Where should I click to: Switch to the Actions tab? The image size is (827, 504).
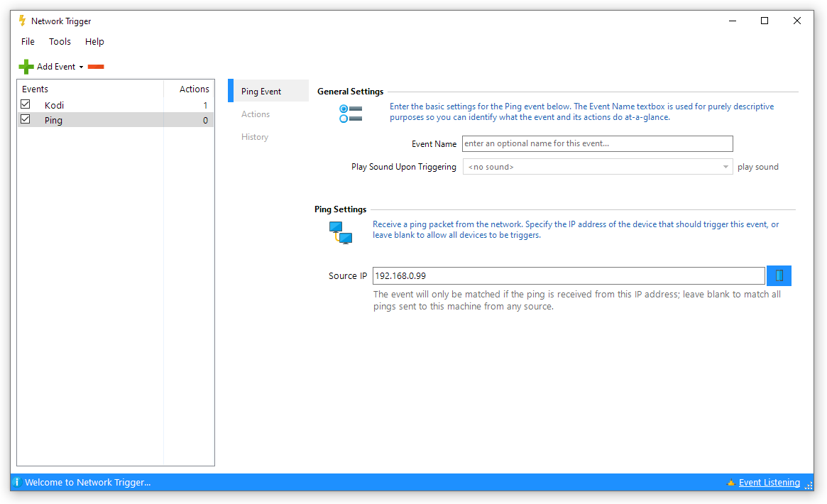[x=256, y=114]
